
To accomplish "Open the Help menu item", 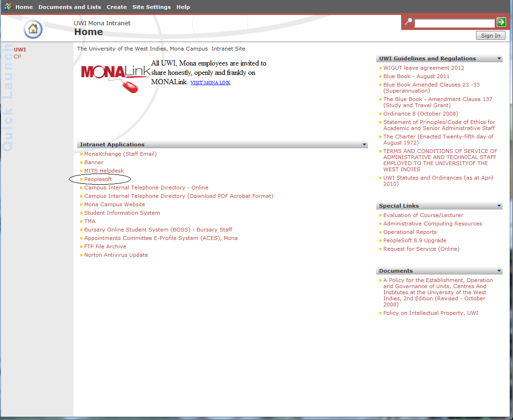I will (183, 7).
